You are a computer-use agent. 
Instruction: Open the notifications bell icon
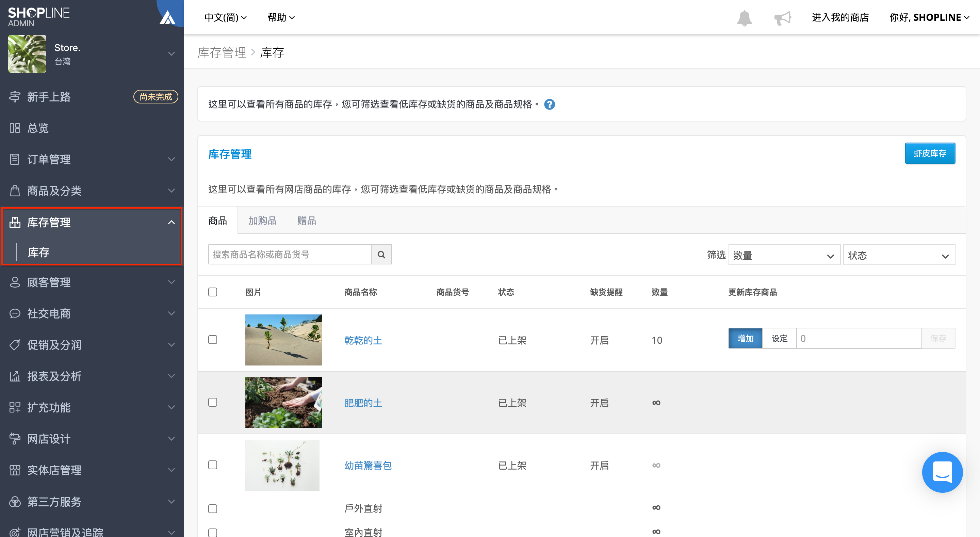pos(744,17)
